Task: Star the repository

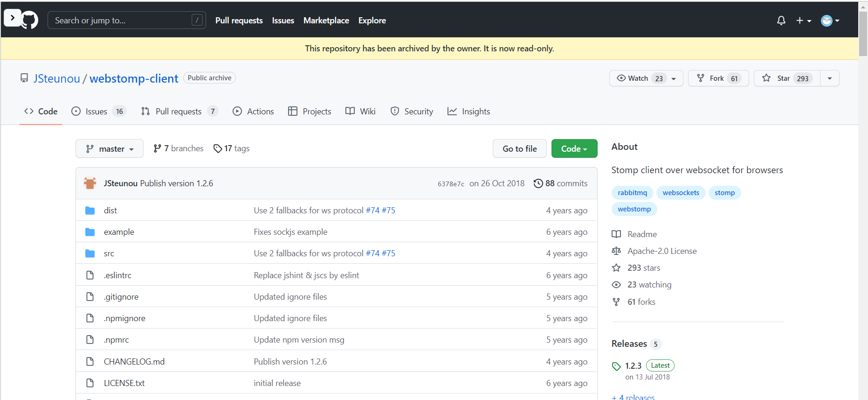Action: point(787,78)
